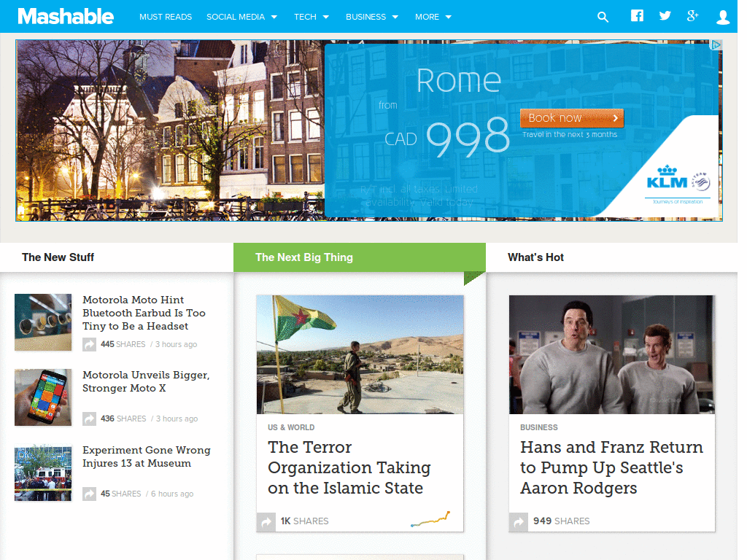The height and width of the screenshot is (560, 747).
Task: Select the What's Hot tab
Action: (612, 257)
